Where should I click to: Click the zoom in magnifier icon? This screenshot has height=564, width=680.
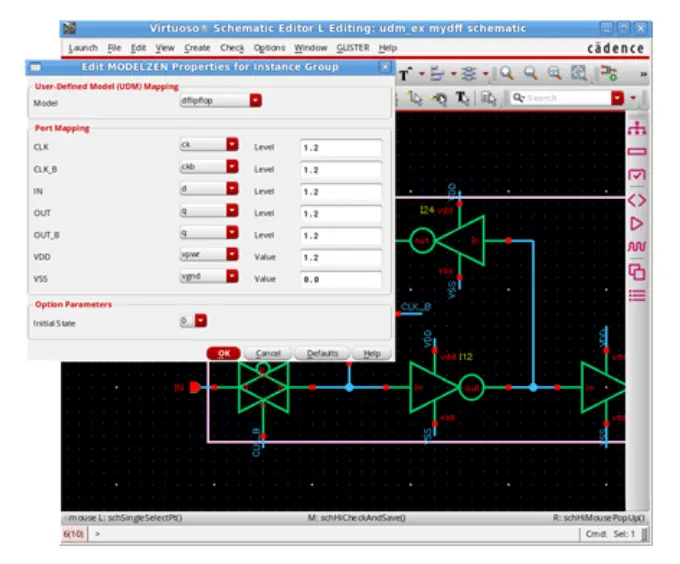pos(507,73)
